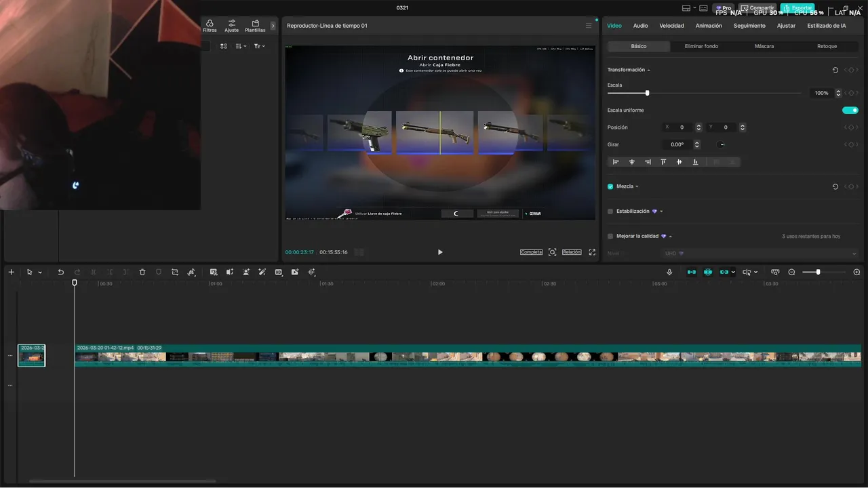Viewport: 868px width, 488px height.
Task: Reset the Mezcla settings
Action: point(835,186)
